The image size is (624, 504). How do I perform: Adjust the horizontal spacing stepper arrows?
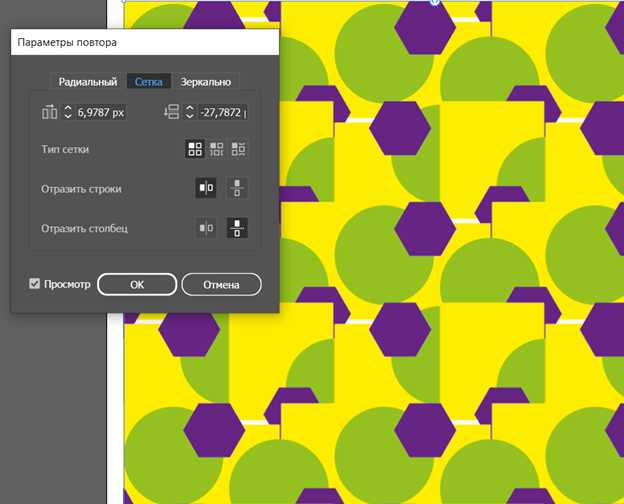click(x=68, y=112)
